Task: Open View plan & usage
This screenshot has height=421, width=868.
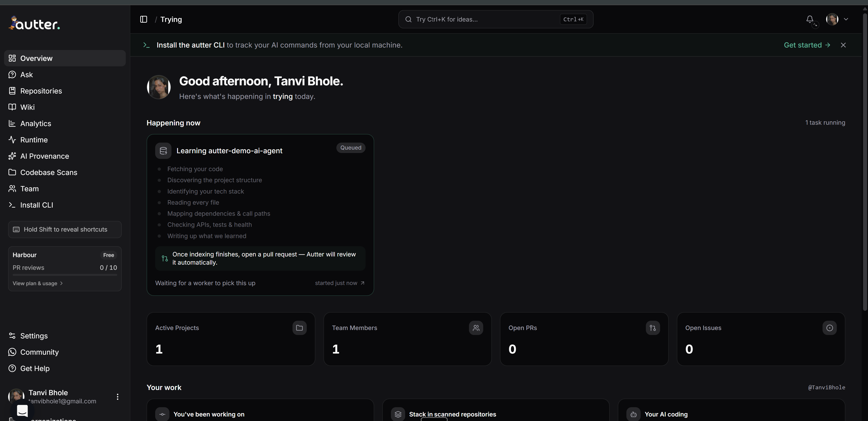Action: click(38, 283)
